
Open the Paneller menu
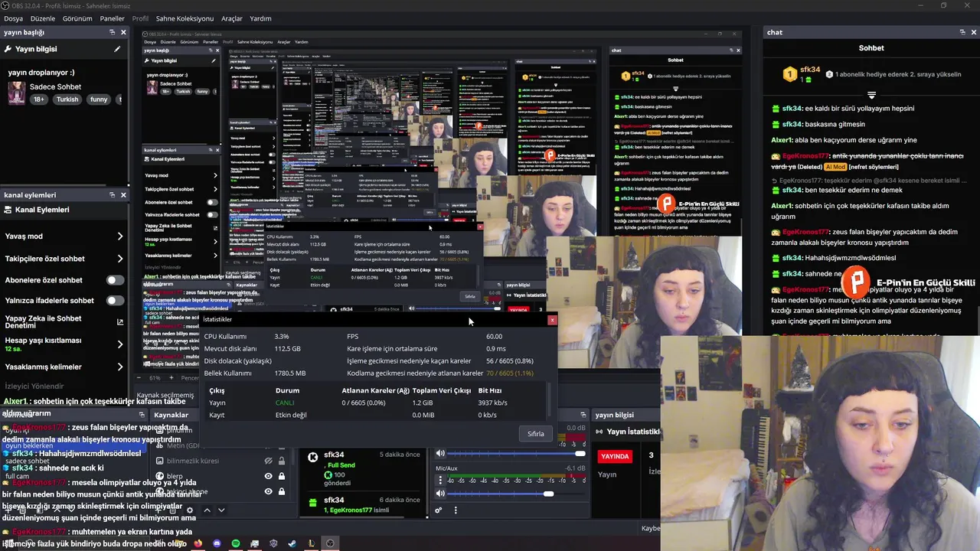pyautogui.click(x=112, y=18)
